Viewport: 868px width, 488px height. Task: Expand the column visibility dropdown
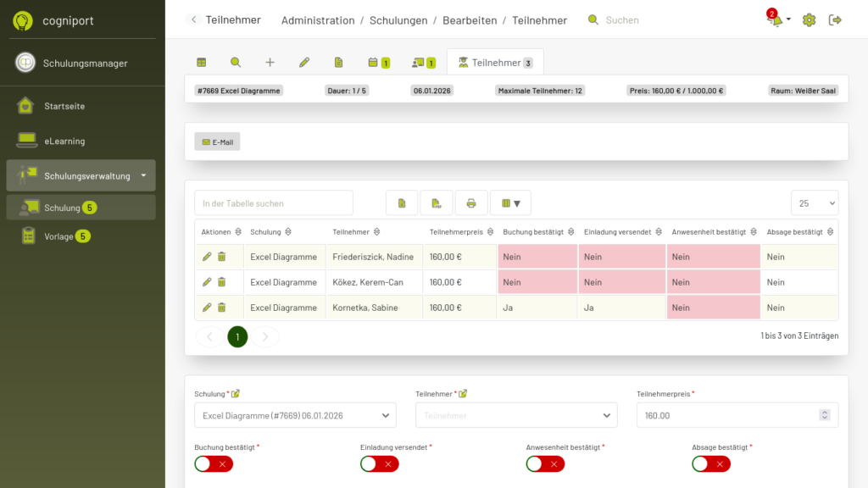(510, 203)
